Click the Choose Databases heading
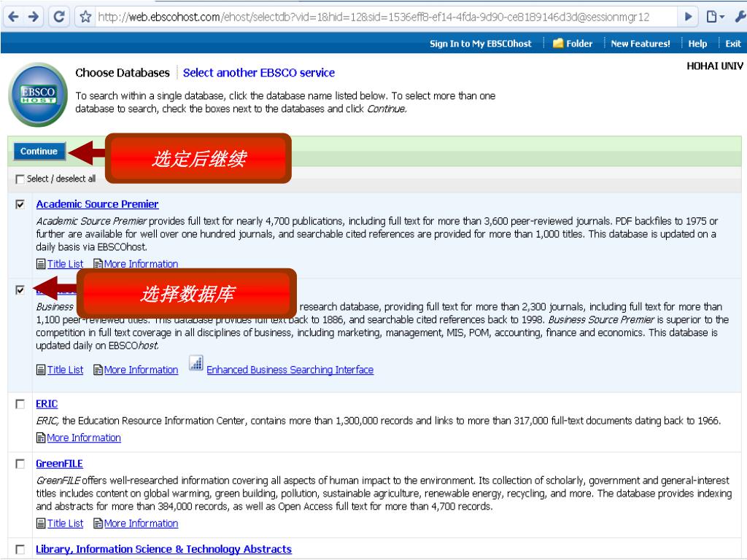This screenshot has width=747, height=560. pyautogui.click(x=123, y=73)
